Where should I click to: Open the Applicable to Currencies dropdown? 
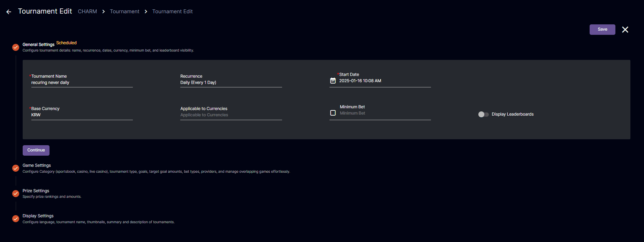pos(231,115)
